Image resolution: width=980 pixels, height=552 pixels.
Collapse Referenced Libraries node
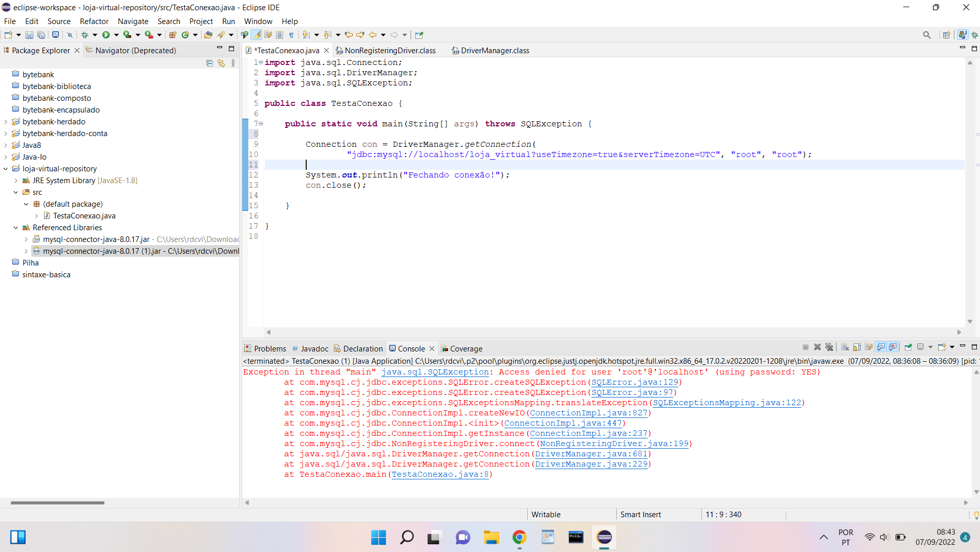[16, 228]
